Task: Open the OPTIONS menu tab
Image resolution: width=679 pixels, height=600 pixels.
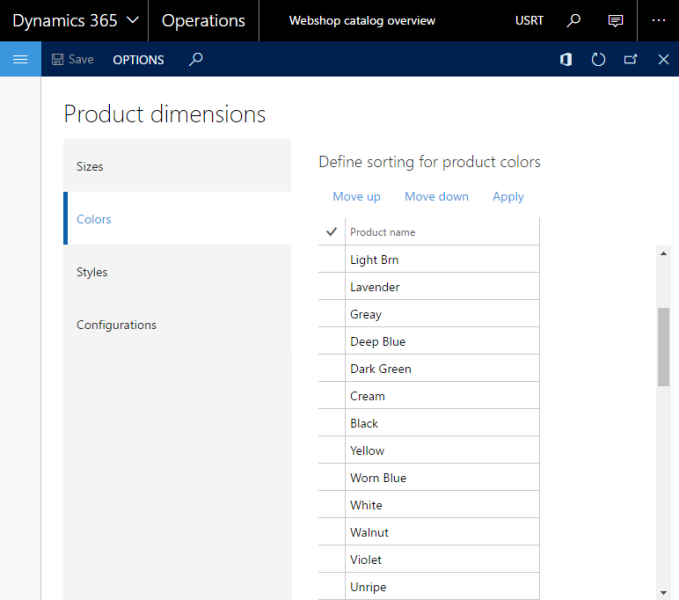Action: 138,60
